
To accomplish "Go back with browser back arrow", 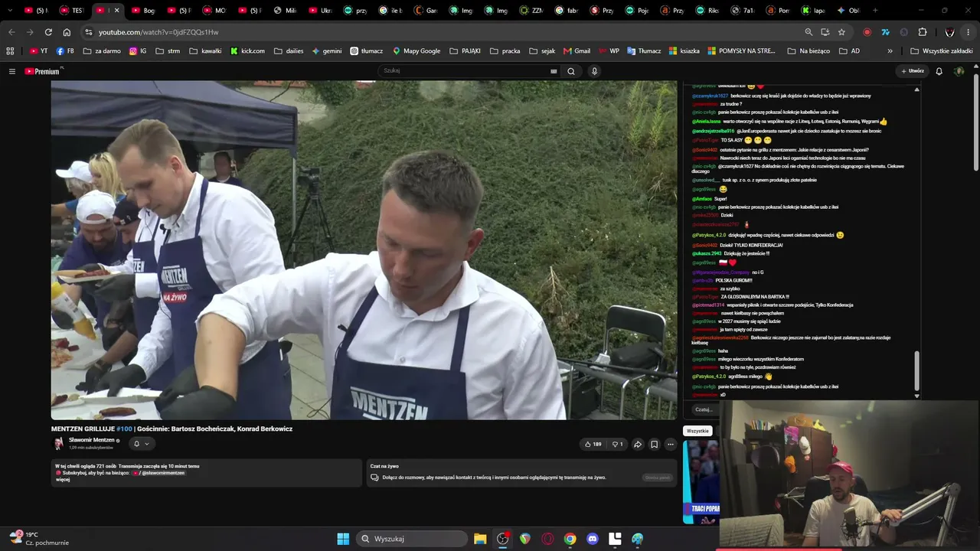I will pos(11,32).
